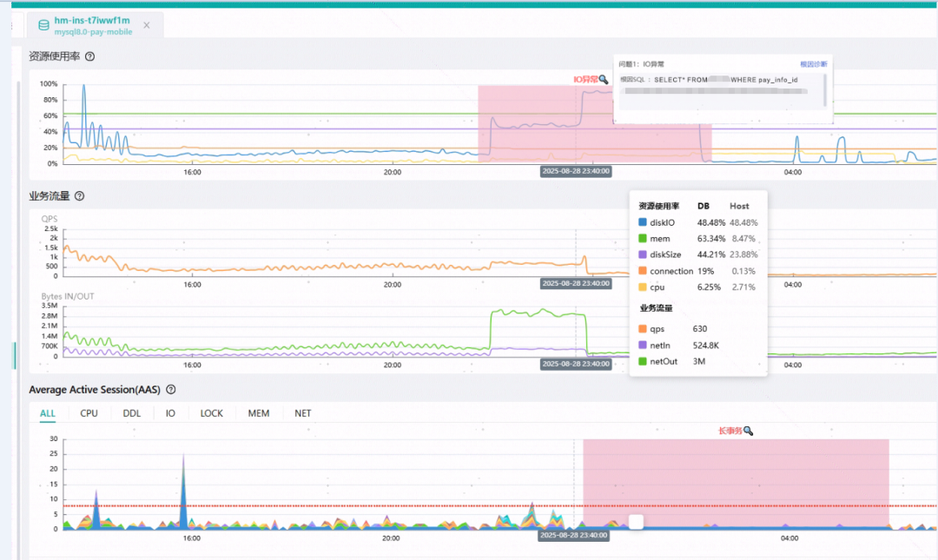Click the scrollbar inside the IO异常 popup
The image size is (938, 560).
pos(825,90)
